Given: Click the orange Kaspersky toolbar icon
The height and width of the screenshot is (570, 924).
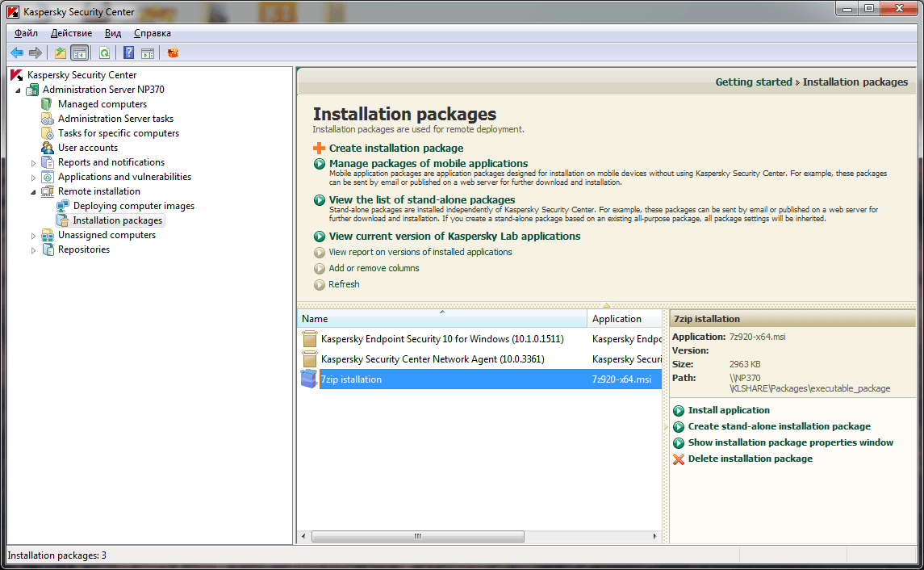Looking at the screenshot, I should point(173,53).
